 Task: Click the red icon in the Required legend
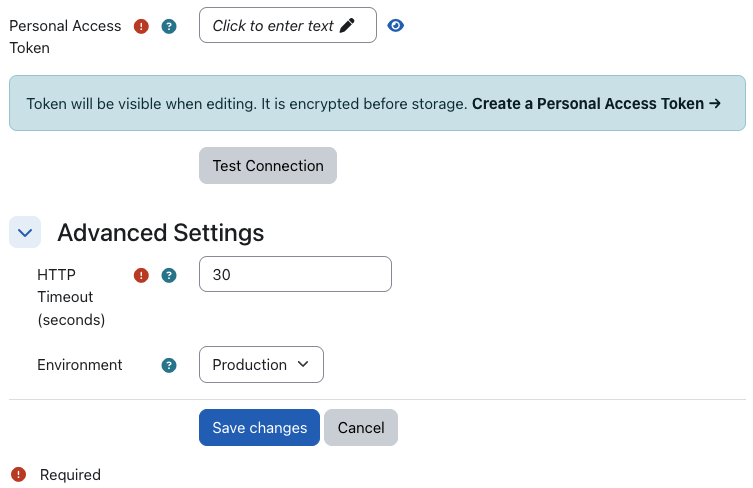coord(18,474)
